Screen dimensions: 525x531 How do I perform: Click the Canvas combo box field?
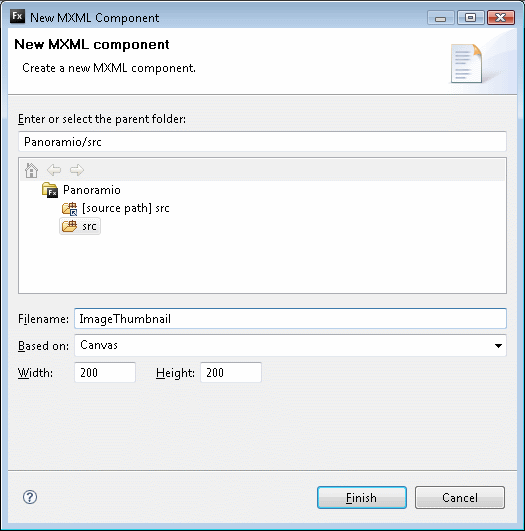tap(290, 345)
